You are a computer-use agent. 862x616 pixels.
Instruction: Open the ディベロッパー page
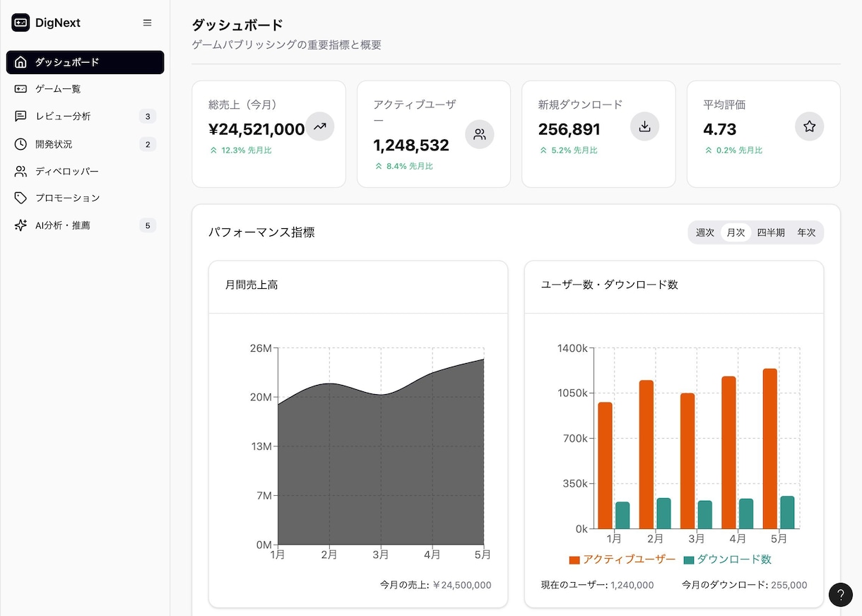point(85,171)
